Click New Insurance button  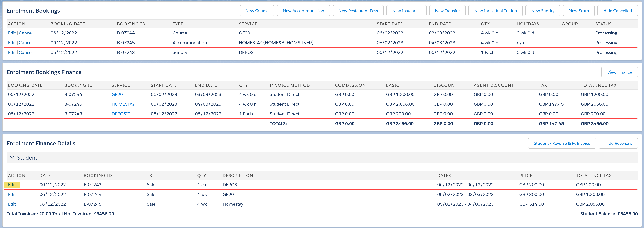pyautogui.click(x=406, y=11)
